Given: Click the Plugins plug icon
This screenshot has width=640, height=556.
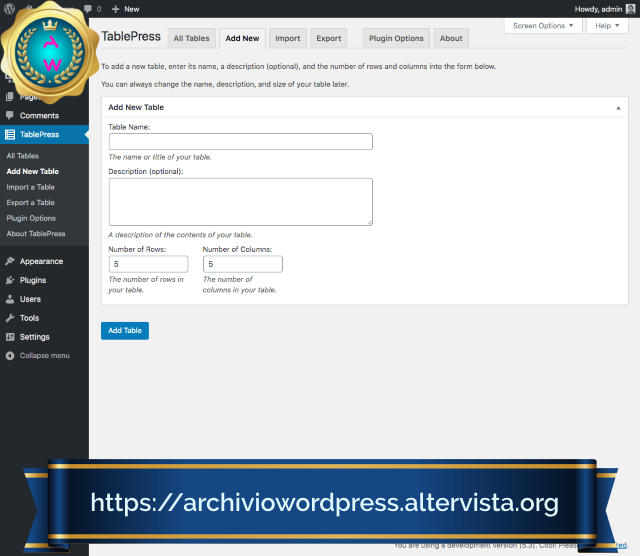Looking at the screenshot, I should [x=10, y=280].
